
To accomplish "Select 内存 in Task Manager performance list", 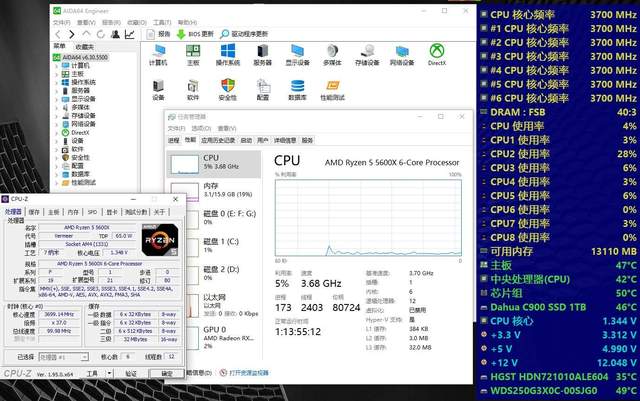I will [213, 191].
